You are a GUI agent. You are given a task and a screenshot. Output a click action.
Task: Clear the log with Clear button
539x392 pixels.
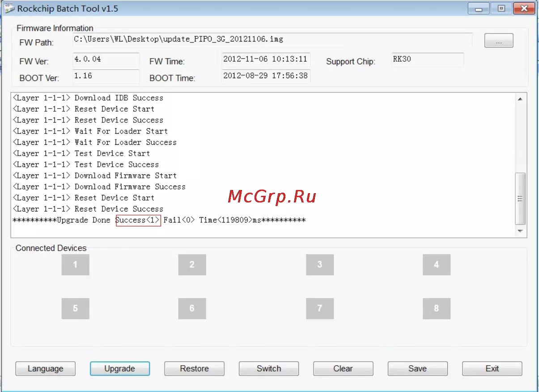tap(343, 369)
